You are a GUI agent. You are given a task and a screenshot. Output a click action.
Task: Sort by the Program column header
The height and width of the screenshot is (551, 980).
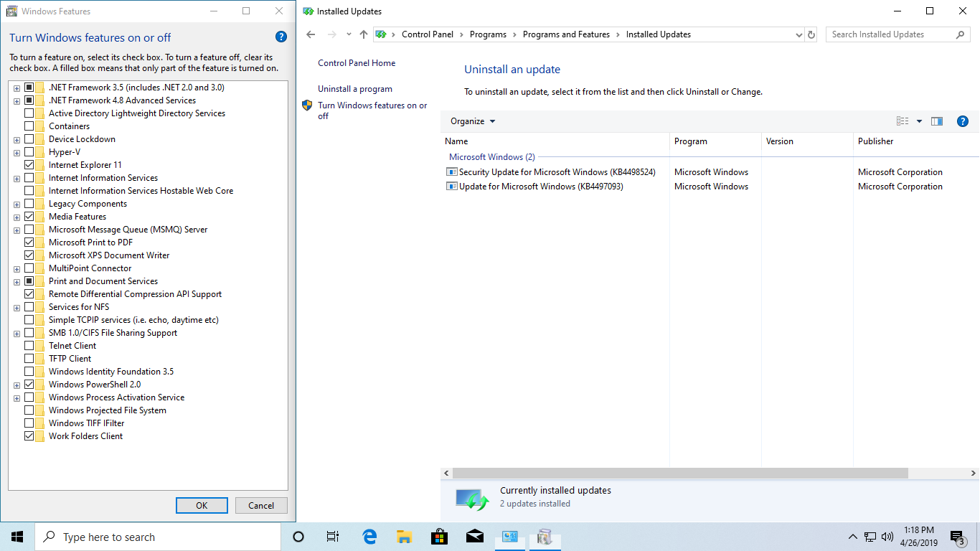tap(715, 141)
